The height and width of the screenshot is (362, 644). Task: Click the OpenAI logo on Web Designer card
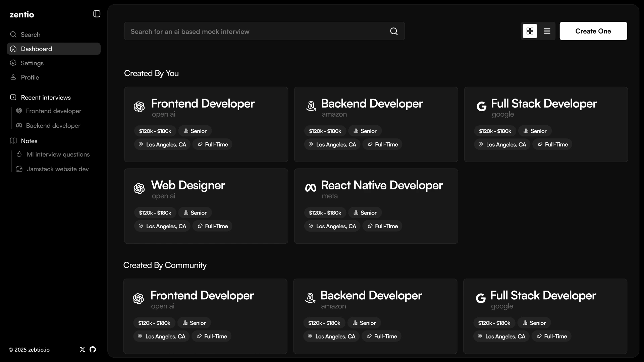139,189
